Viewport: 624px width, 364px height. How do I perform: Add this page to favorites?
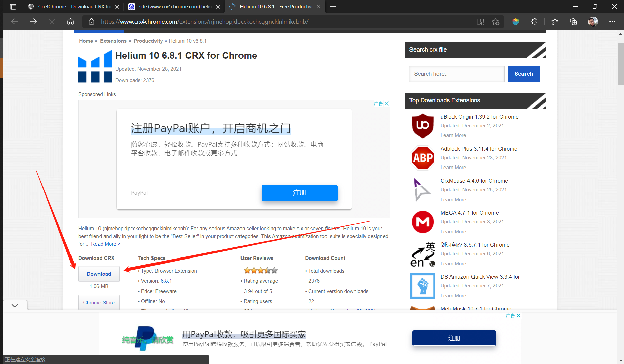click(x=495, y=22)
